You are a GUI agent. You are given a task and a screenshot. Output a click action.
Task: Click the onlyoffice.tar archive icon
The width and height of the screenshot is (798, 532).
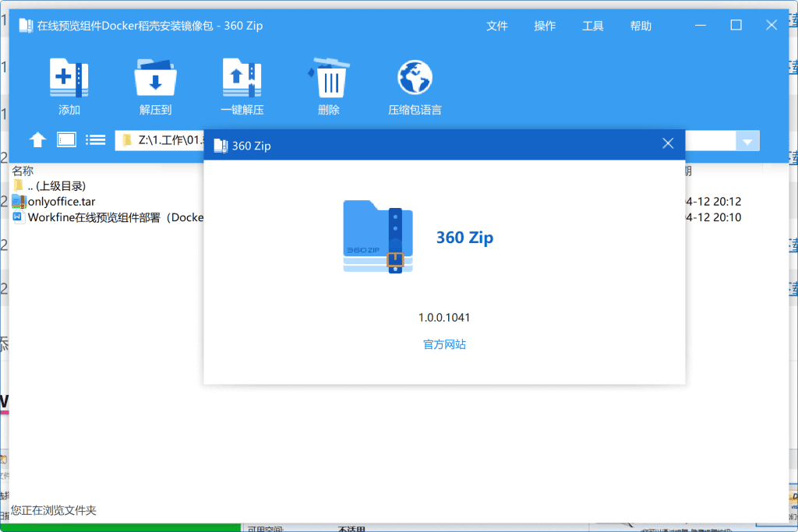(19, 202)
